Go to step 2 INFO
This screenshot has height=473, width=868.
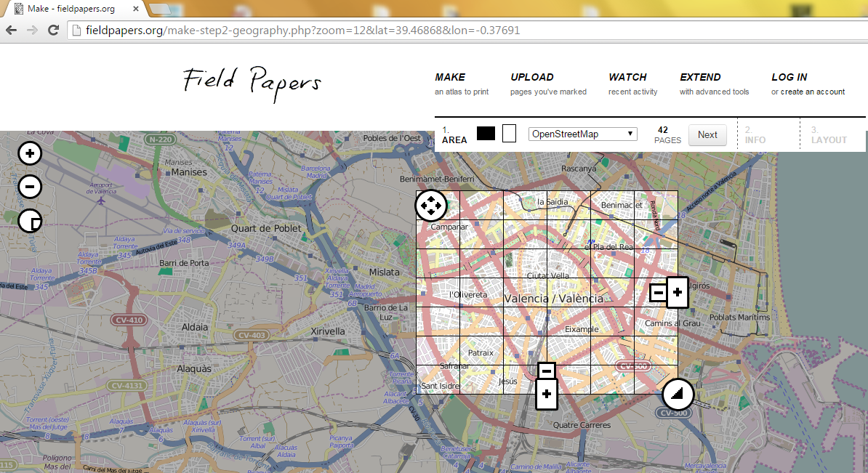tap(755, 135)
